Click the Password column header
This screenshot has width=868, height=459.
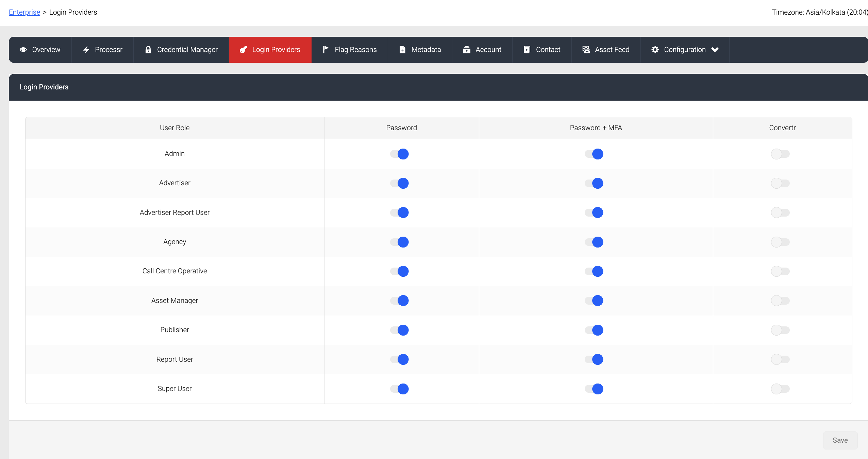402,128
